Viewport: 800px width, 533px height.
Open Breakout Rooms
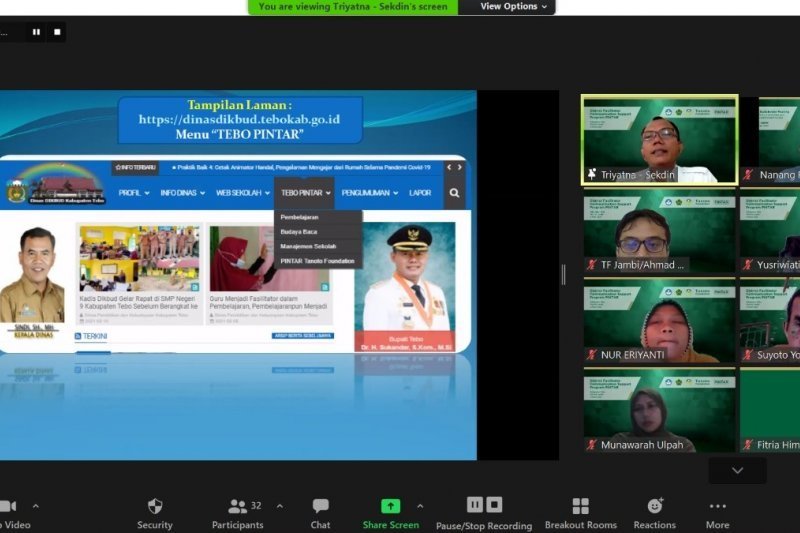tap(580, 507)
